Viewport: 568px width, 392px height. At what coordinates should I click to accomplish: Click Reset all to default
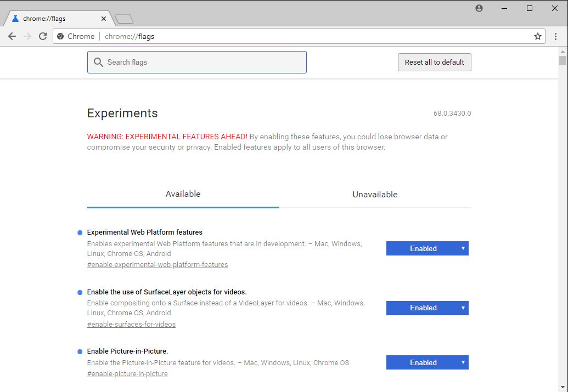tap(434, 63)
